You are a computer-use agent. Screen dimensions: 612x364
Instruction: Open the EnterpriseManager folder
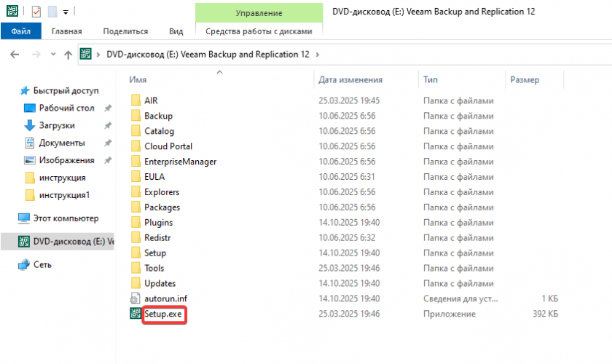coord(180,162)
